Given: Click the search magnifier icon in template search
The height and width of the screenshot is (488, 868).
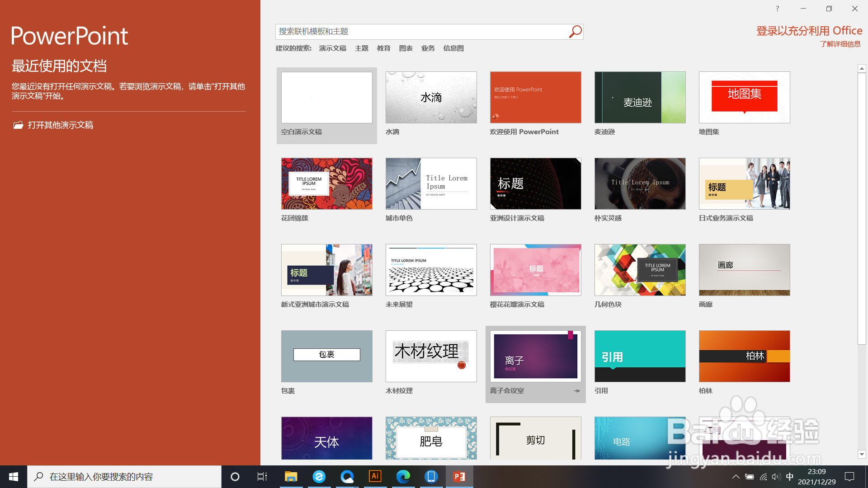Looking at the screenshot, I should (x=575, y=32).
